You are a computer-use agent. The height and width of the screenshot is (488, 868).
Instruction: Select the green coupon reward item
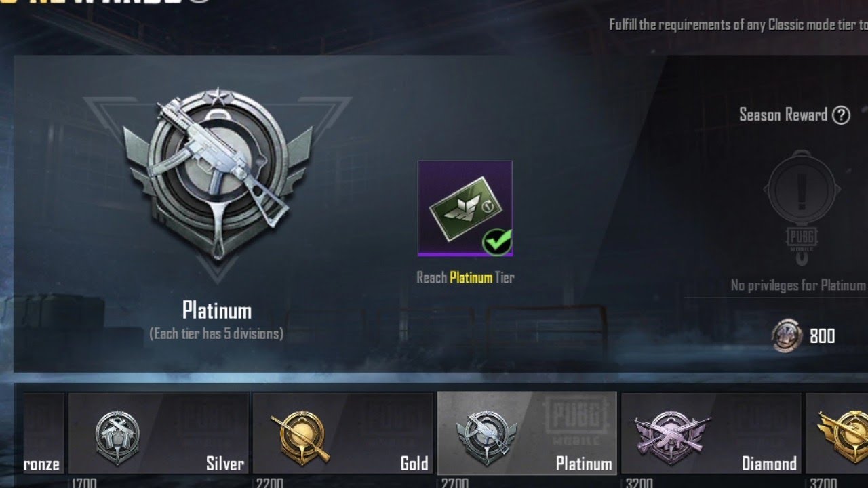coord(465,209)
